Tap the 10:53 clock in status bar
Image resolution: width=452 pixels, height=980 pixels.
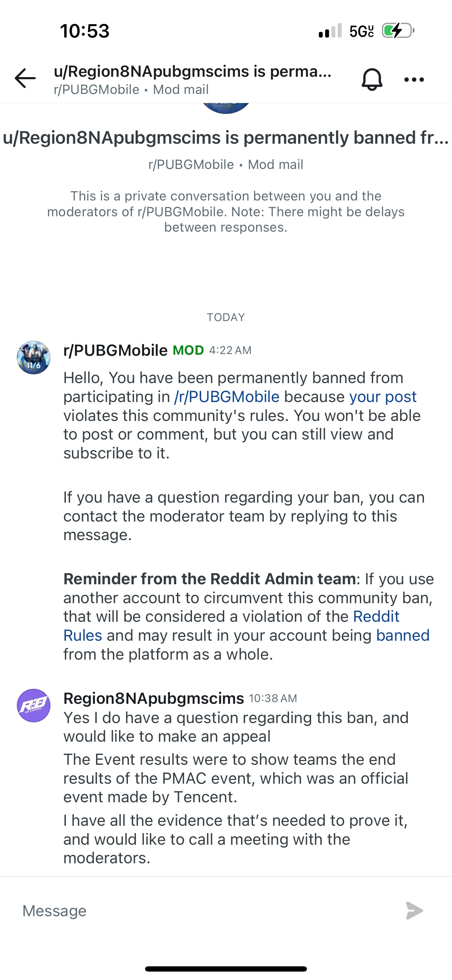point(84,30)
